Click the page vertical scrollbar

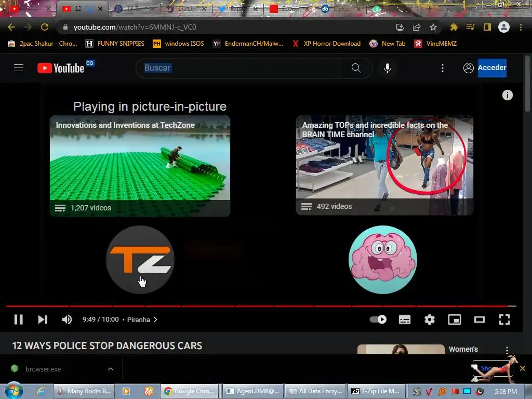pyautogui.click(x=527, y=83)
